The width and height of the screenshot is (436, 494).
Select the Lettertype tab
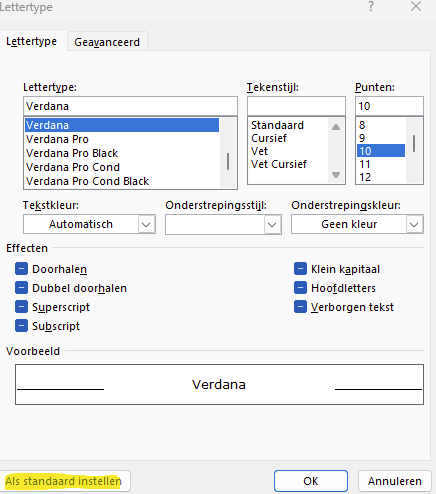(32, 41)
